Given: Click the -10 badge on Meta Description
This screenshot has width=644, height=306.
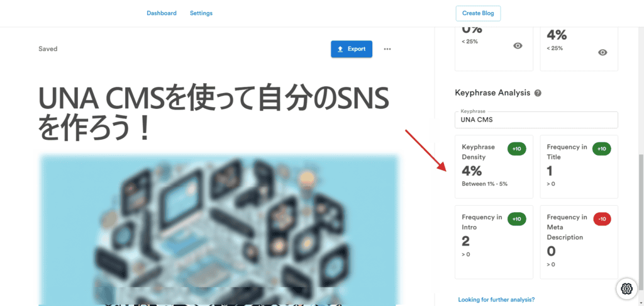Looking at the screenshot, I should click(602, 219).
